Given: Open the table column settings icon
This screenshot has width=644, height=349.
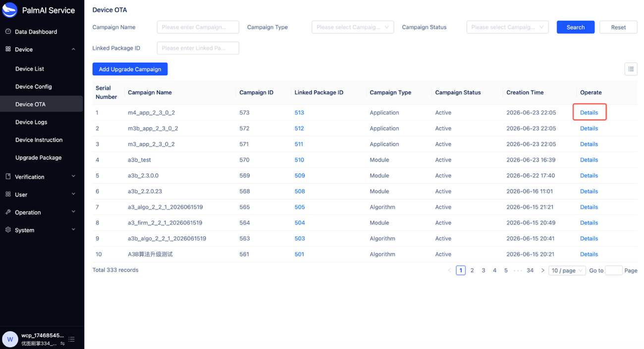Looking at the screenshot, I should (x=631, y=69).
